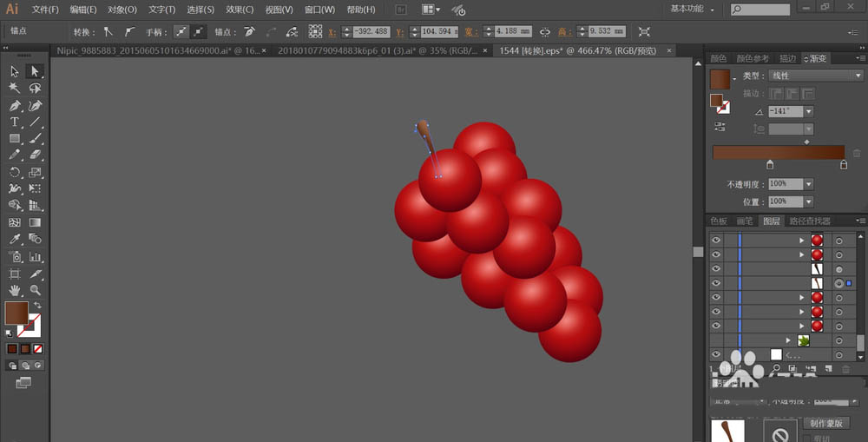Select the Mesh tool
868x442 pixels.
15,222
